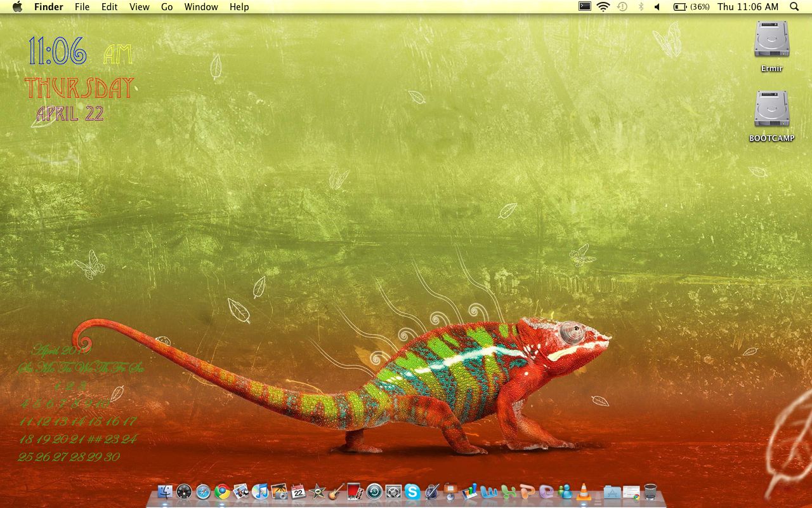Image resolution: width=812 pixels, height=508 pixels.
Task: Open iCal calendar icon in Dock
Action: point(298,491)
